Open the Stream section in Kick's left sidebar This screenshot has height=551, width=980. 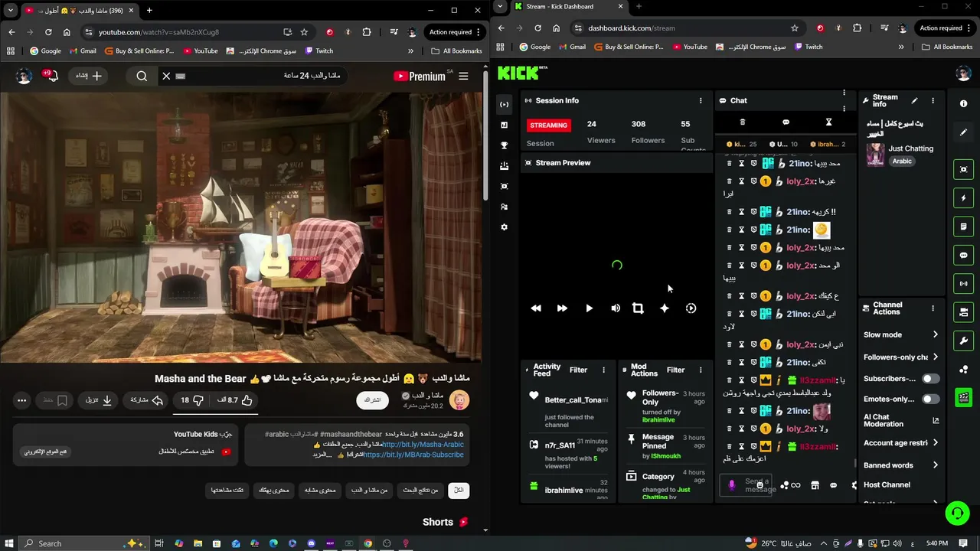coord(504,104)
